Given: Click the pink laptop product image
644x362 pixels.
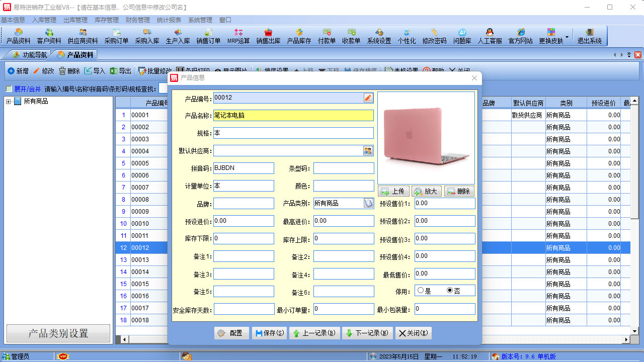Looking at the screenshot, I should [426, 137].
